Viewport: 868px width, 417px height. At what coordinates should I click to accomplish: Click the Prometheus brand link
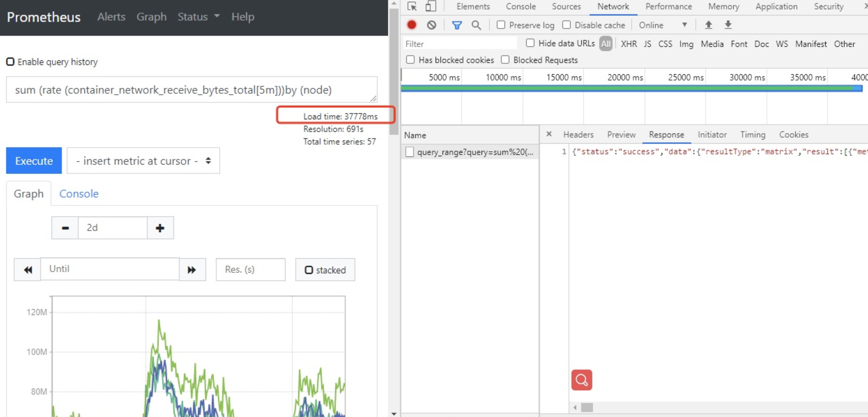point(44,17)
